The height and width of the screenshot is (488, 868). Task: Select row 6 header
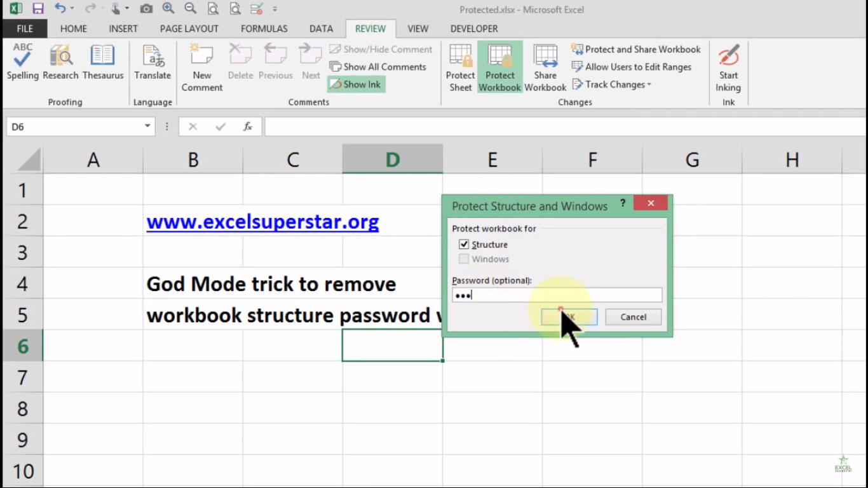pyautogui.click(x=22, y=346)
